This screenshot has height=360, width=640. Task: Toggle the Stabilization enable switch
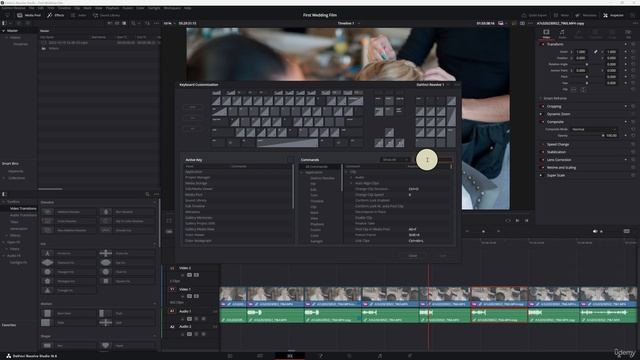[x=543, y=152]
